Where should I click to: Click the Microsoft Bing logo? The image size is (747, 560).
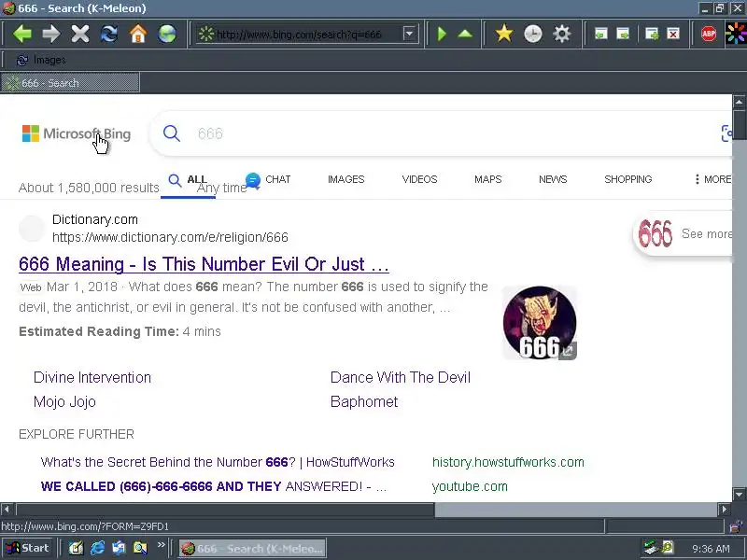click(x=77, y=133)
